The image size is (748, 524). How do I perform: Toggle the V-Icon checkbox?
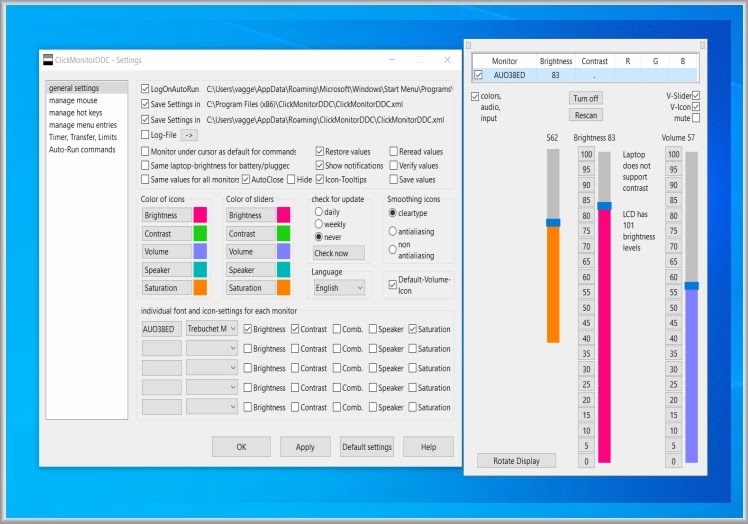pyautogui.click(x=696, y=106)
